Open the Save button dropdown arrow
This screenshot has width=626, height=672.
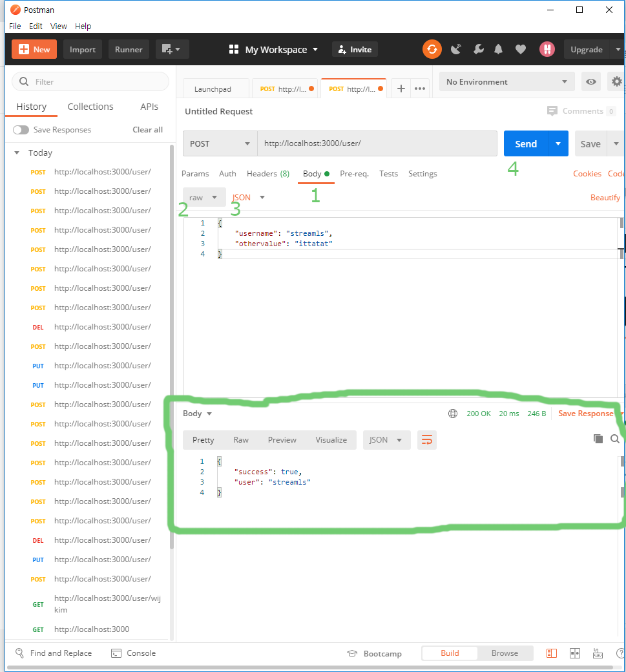(x=616, y=143)
